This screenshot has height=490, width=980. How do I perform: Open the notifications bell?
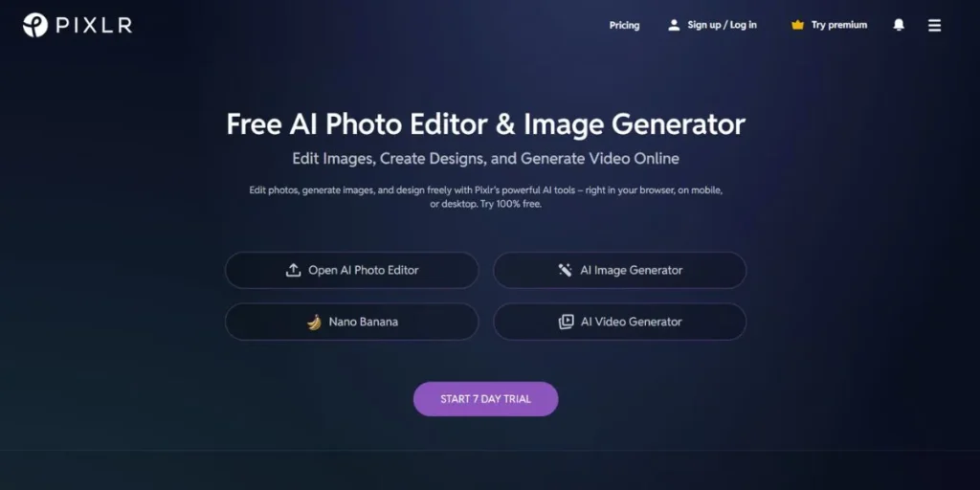click(x=899, y=25)
